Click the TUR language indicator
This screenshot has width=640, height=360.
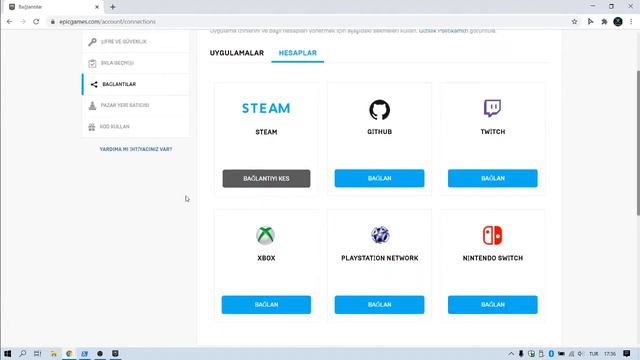point(593,354)
